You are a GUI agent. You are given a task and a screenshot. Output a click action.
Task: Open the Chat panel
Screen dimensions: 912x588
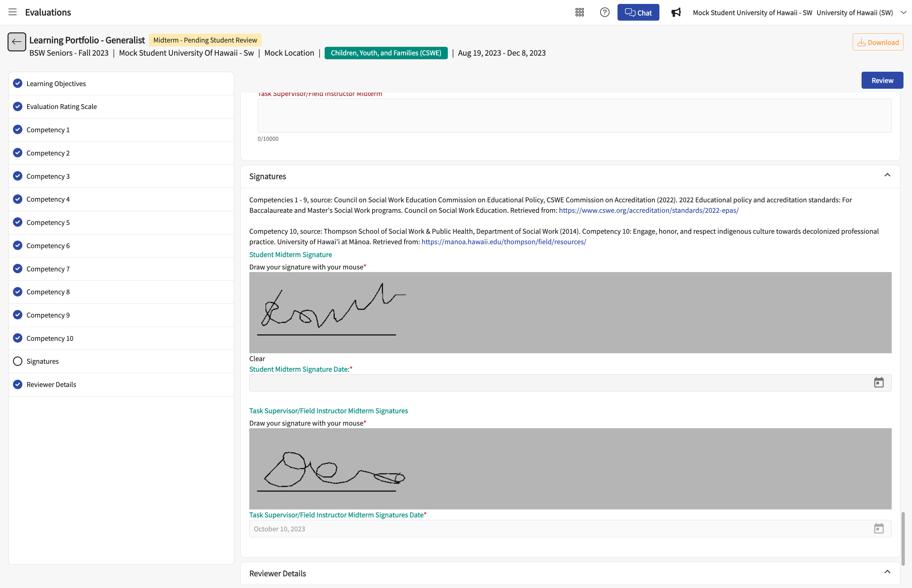point(638,12)
